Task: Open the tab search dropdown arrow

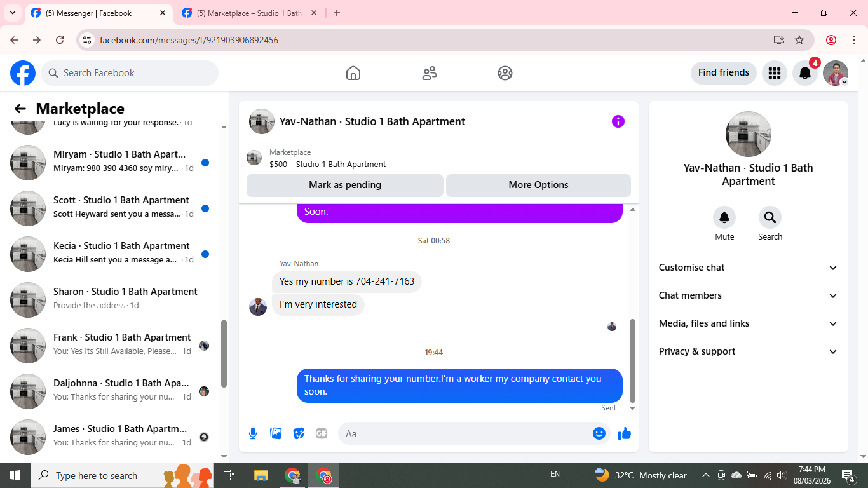Action: [12, 13]
